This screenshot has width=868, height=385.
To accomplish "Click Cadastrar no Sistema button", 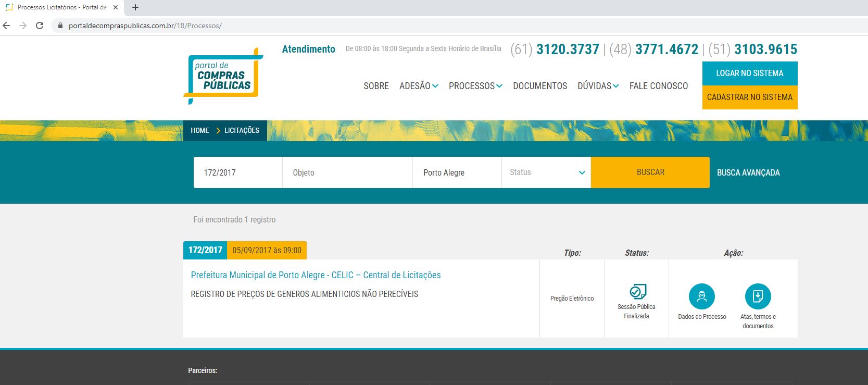I will pyautogui.click(x=749, y=97).
